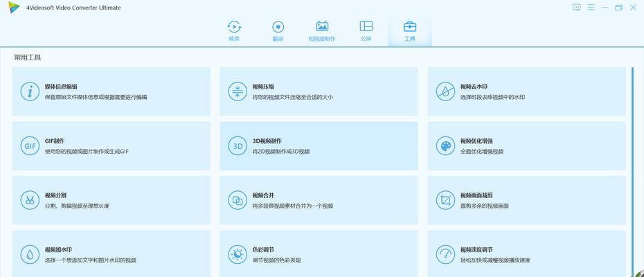Open the 视频优化增强 tool title
Screen dimensions: 644x277
476,141
